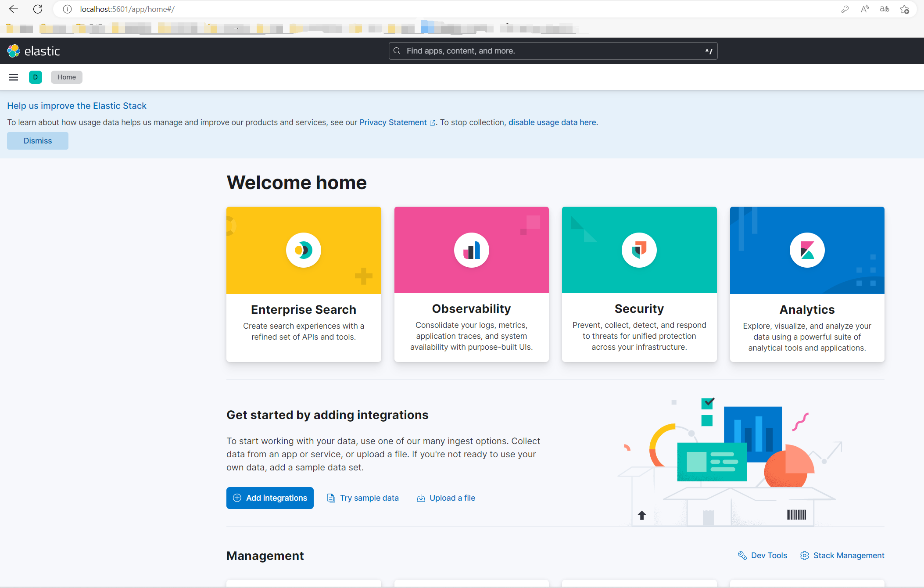The height and width of the screenshot is (588, 924).
Task: Open the space selector D avatar
Action: (x=36, y=77)
